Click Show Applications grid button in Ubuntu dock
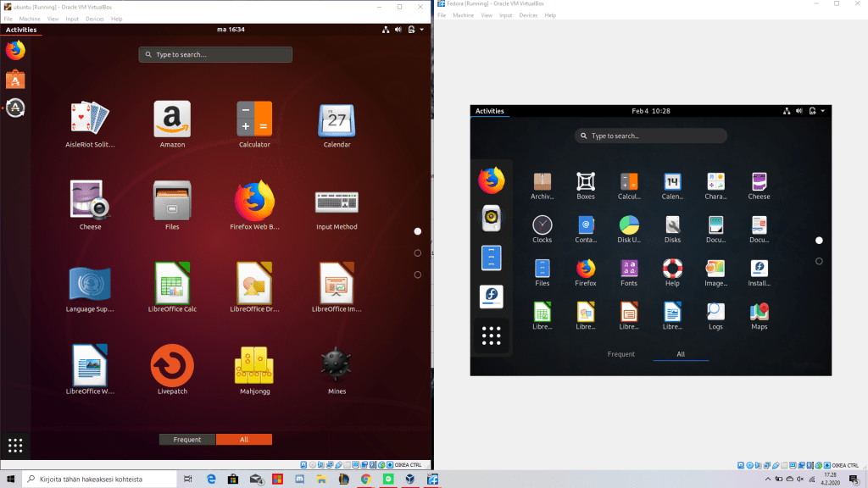868x488 pixels. (15, 445)
